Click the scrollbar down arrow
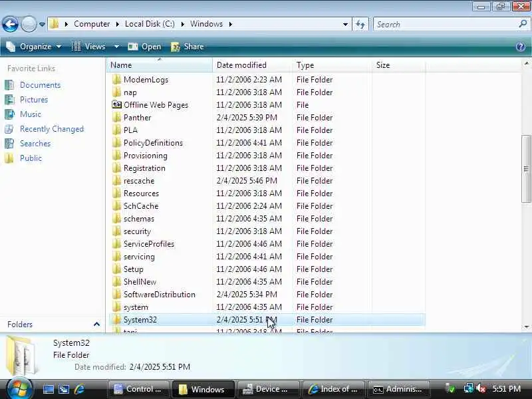 [x=526, y=327]
